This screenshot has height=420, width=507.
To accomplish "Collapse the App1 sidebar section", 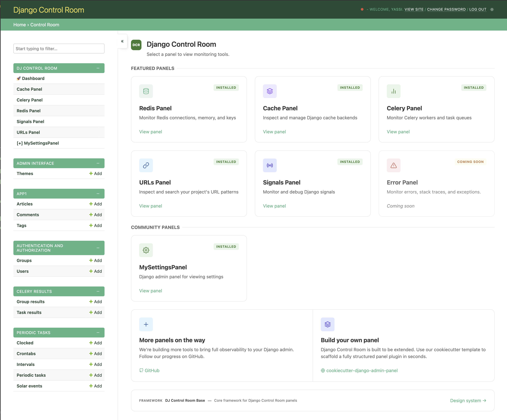I will click(x=98, y=194).
